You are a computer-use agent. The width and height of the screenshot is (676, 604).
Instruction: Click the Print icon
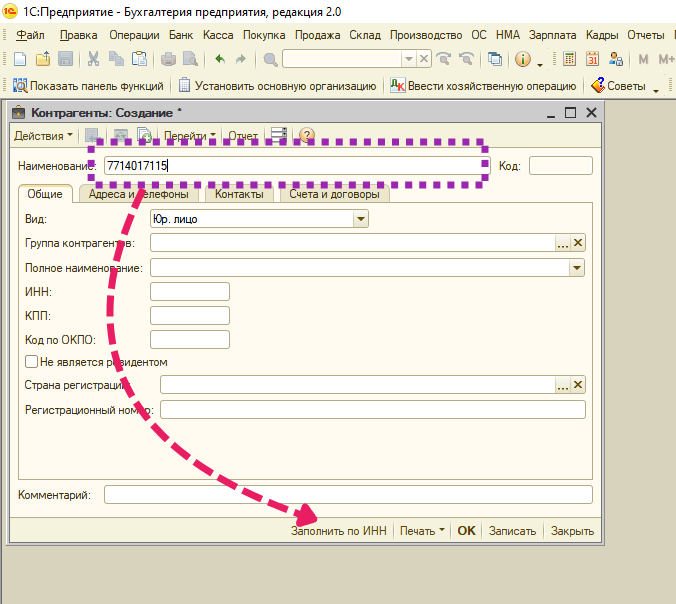point(168,59)
